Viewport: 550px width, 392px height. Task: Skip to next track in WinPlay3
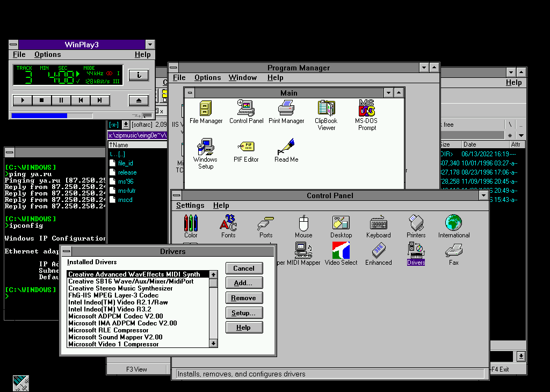(100, 100)
